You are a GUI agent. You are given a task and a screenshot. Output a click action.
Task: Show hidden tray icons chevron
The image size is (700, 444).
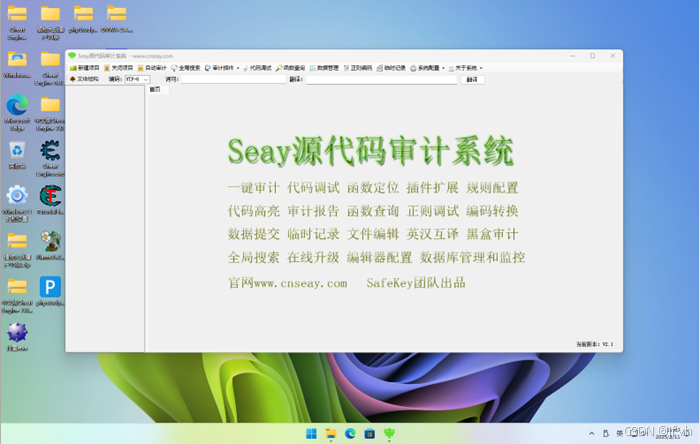pyautogui.click(x=592, y=433)
